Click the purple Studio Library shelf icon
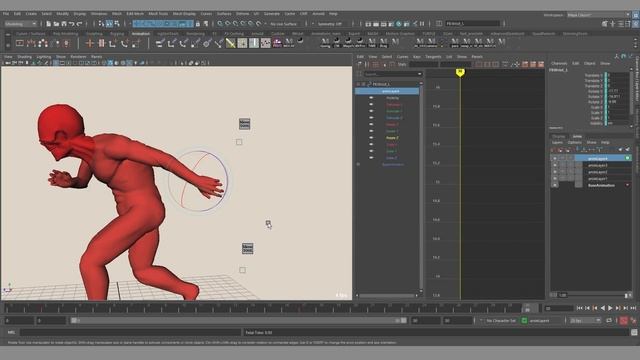Viewport: 640px width, 360px height. pos(277,42)
